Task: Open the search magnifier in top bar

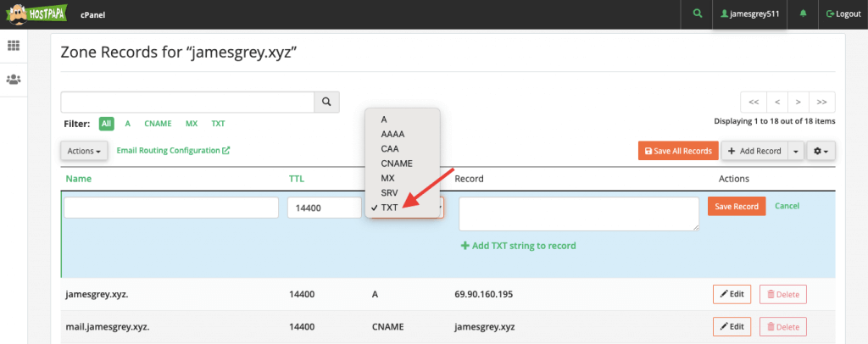Action: click(x=697, y=14)
